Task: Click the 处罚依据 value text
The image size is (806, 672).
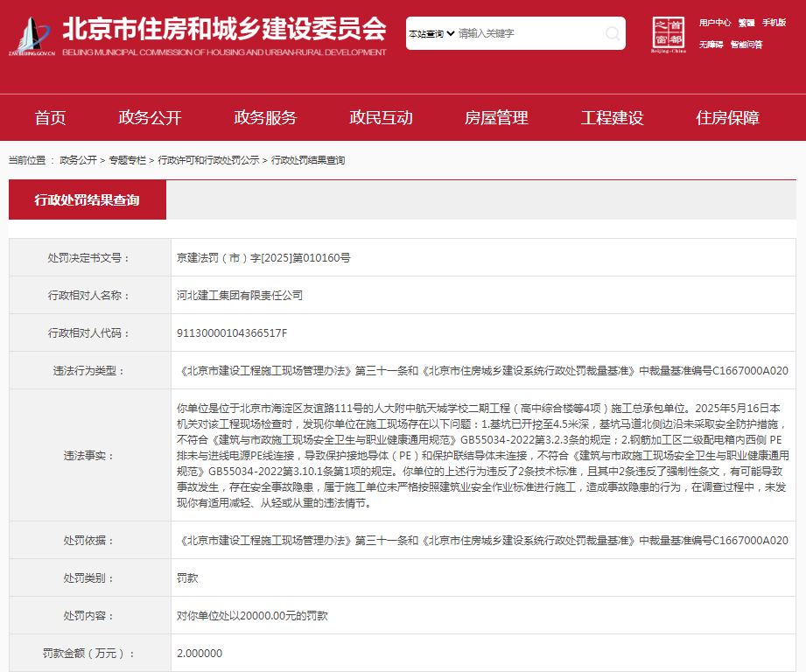Action: [483, 541]
